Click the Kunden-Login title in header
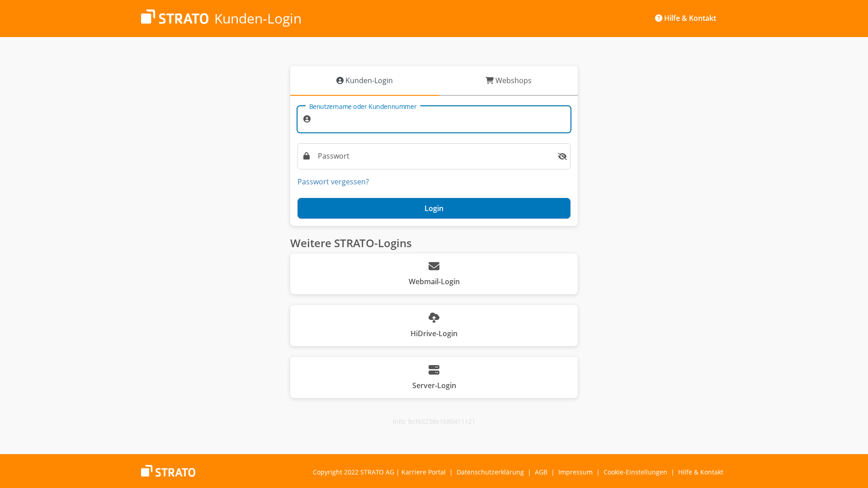868x488 pixels. coord(258,19)
